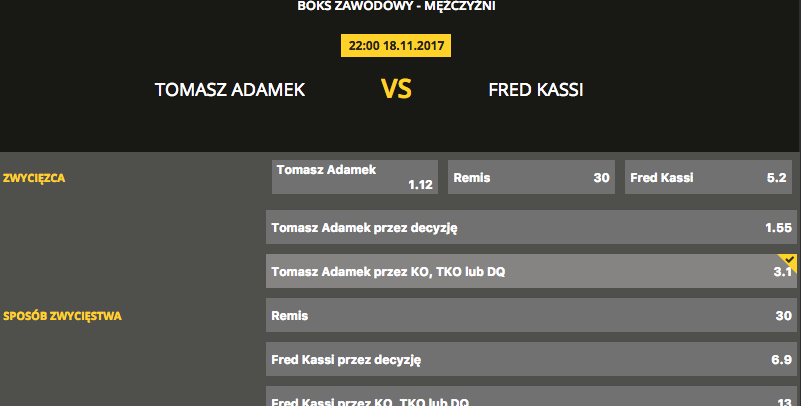Select the Remis winner bet at 30
Image resolution: width=801 pixels, height=406 pixels.
tap(530, 178)
